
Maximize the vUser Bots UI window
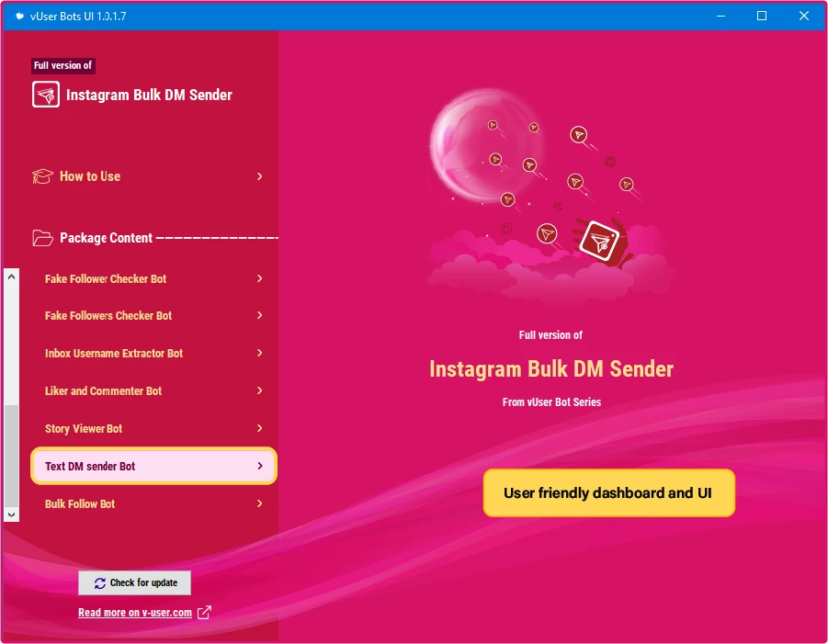coord(762,16)
